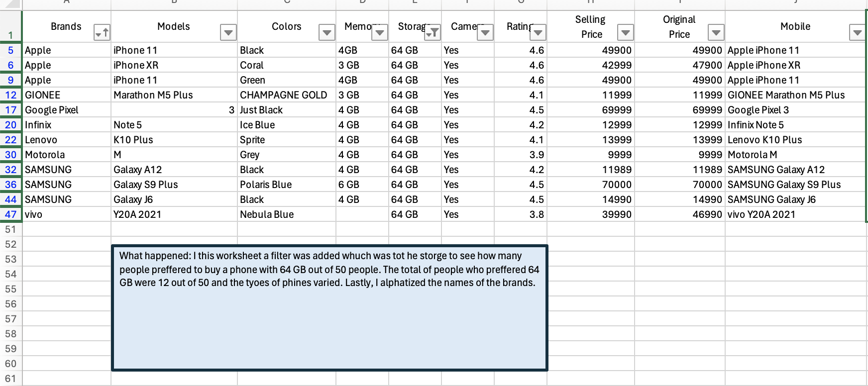Screen dimensions: 868x386
Task: Expand the Original Price filter dropdown
Action: coord(716,33)
